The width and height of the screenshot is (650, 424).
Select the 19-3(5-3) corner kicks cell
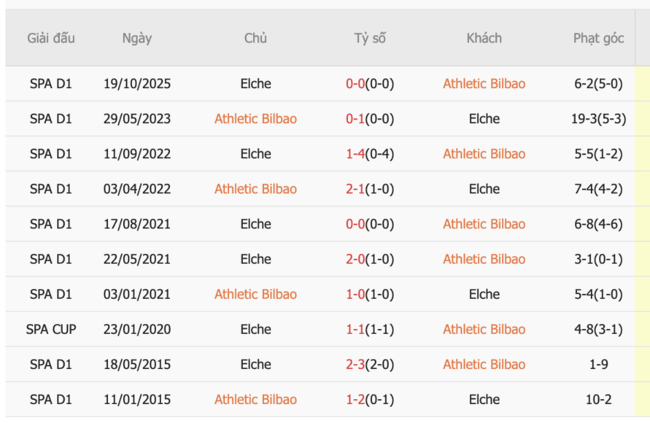point(598,119)
